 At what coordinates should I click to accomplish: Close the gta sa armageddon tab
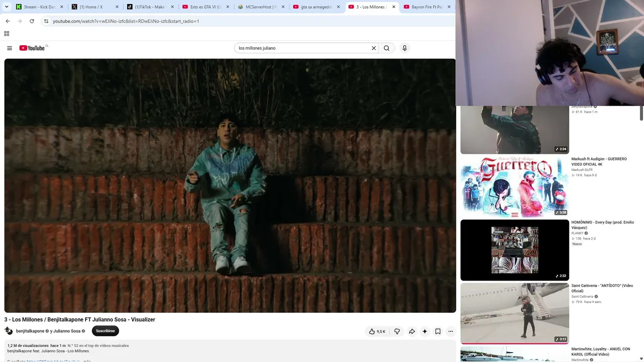pyautogui.click(x=339, y=7)
